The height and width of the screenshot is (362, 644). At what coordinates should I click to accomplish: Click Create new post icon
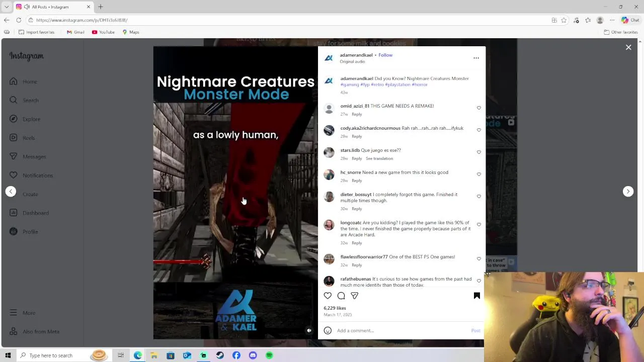point(14,194)
